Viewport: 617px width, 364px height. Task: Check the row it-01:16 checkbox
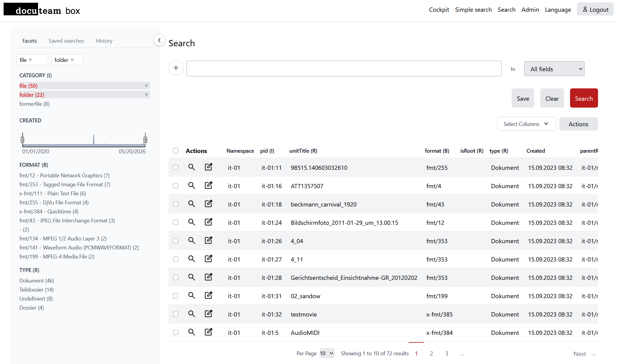(x=176, y=186)
